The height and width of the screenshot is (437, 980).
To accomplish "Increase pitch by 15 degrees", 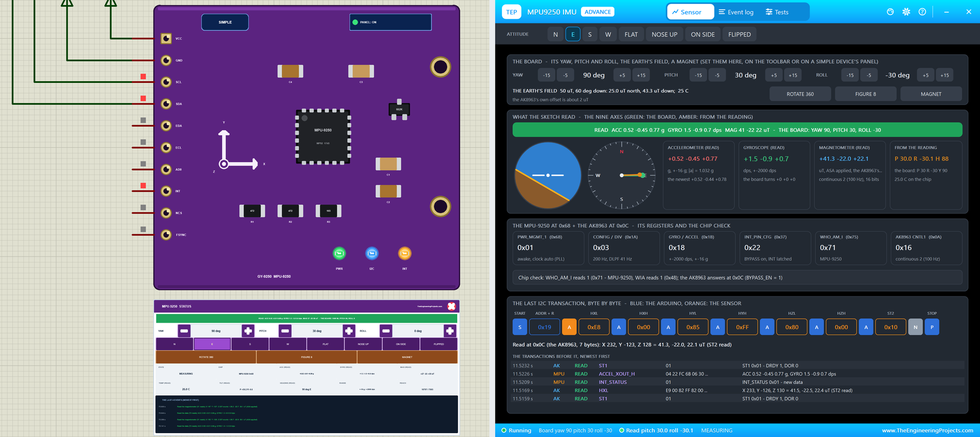I will pos(793,75).
